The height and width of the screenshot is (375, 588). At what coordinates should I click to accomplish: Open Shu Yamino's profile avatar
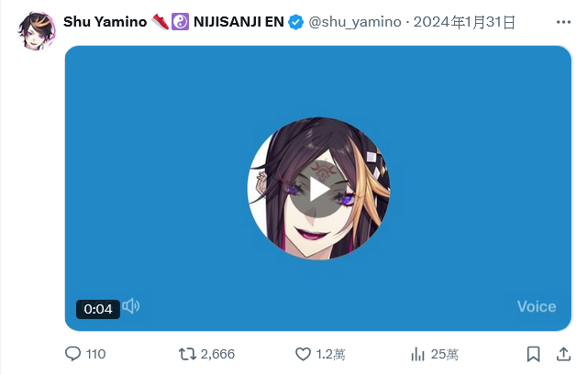point(37,31)
